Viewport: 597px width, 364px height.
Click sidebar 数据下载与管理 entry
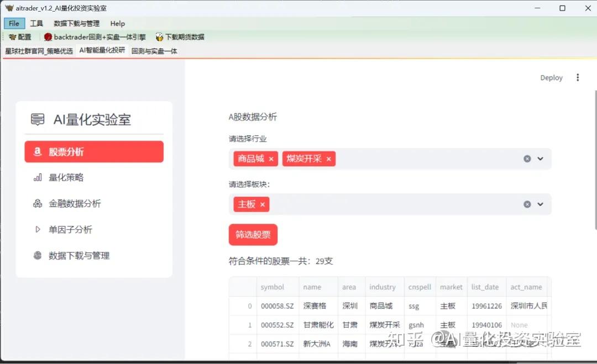(77, 255)
